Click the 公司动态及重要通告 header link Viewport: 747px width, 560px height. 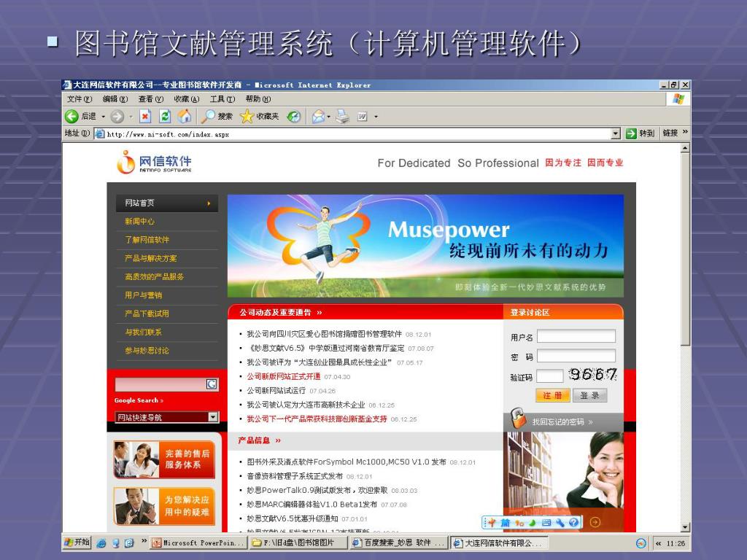tap(280, 312)
